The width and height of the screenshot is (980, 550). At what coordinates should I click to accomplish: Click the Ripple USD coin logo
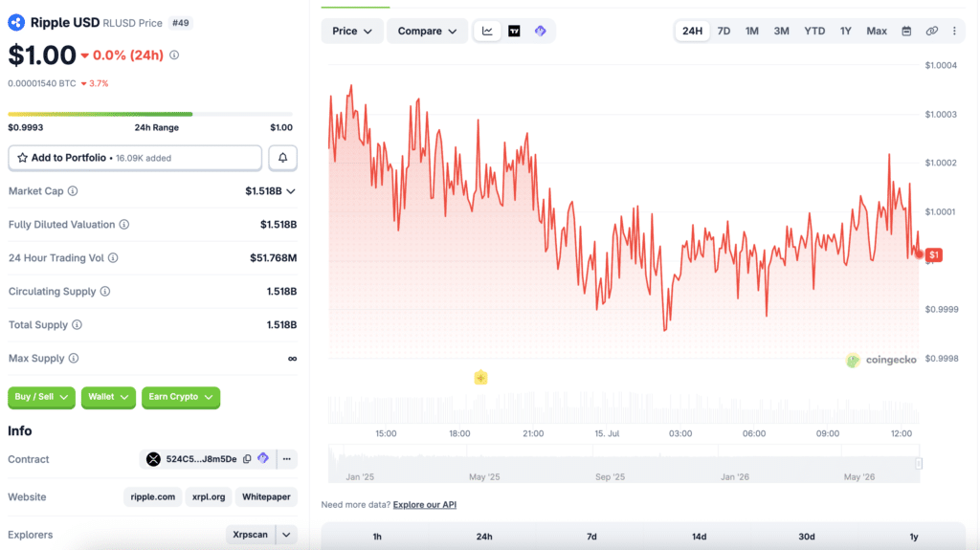pyautogui.click(x=16, y=23)
